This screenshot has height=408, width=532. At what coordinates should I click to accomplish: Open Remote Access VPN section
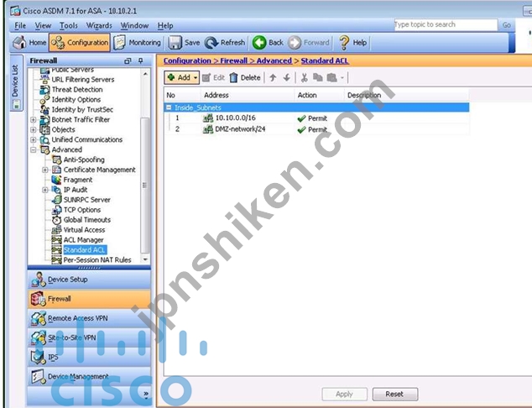89,318
